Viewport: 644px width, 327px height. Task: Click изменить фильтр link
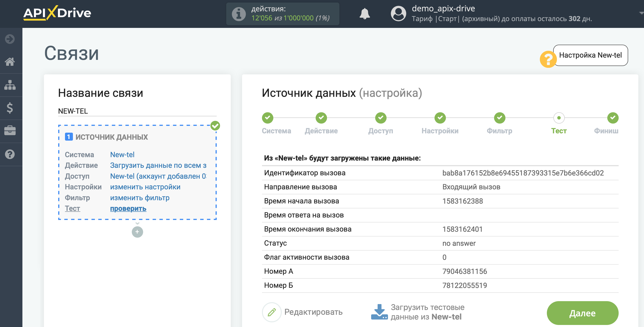pos(140,198)
